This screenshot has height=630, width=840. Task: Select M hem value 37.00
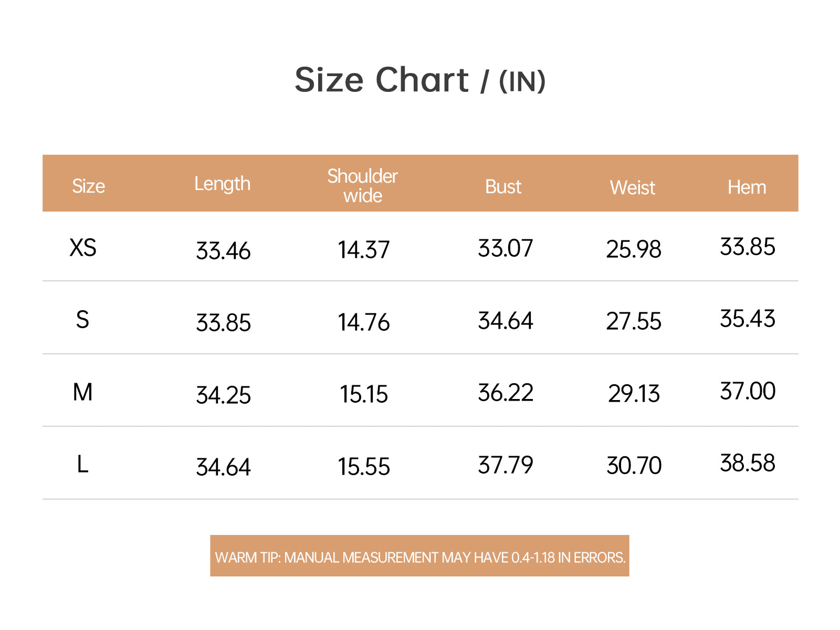pos(748,391)
